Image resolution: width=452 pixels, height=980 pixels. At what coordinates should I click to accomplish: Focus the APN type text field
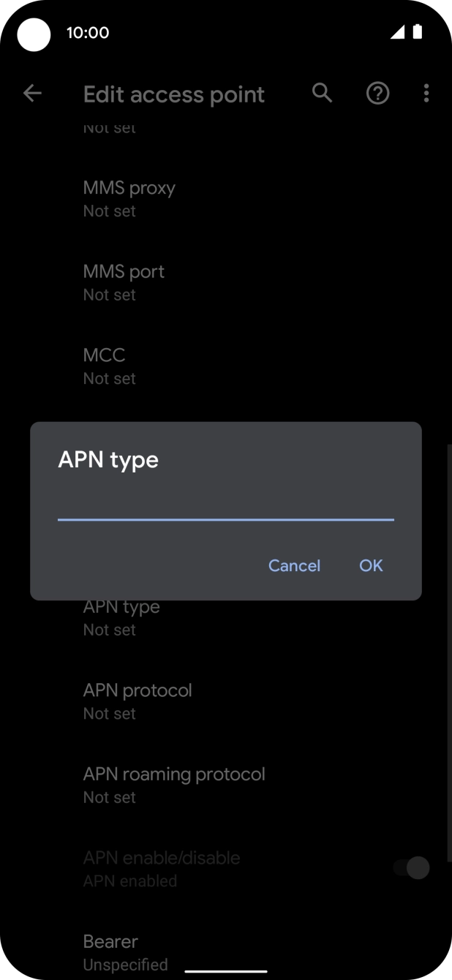[225, 510]
